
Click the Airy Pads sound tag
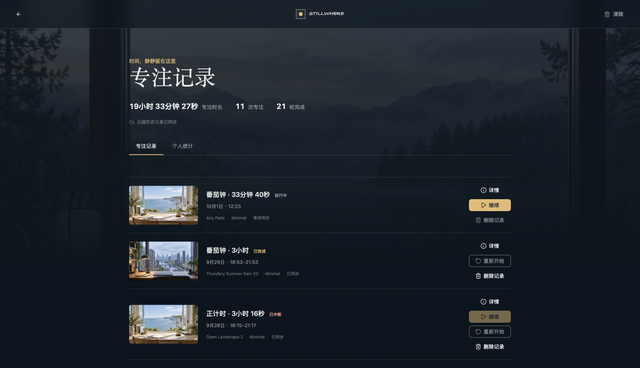[215, 218]
